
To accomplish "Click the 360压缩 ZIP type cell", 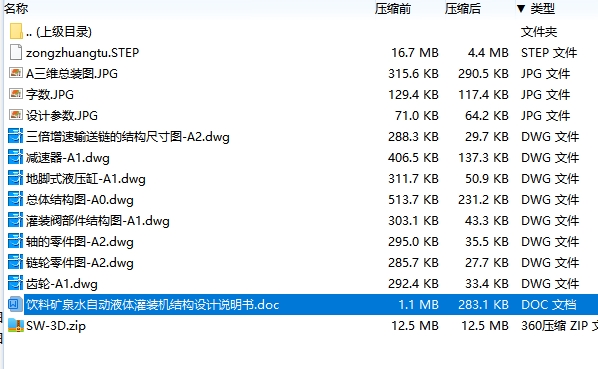I will (559, 326).
